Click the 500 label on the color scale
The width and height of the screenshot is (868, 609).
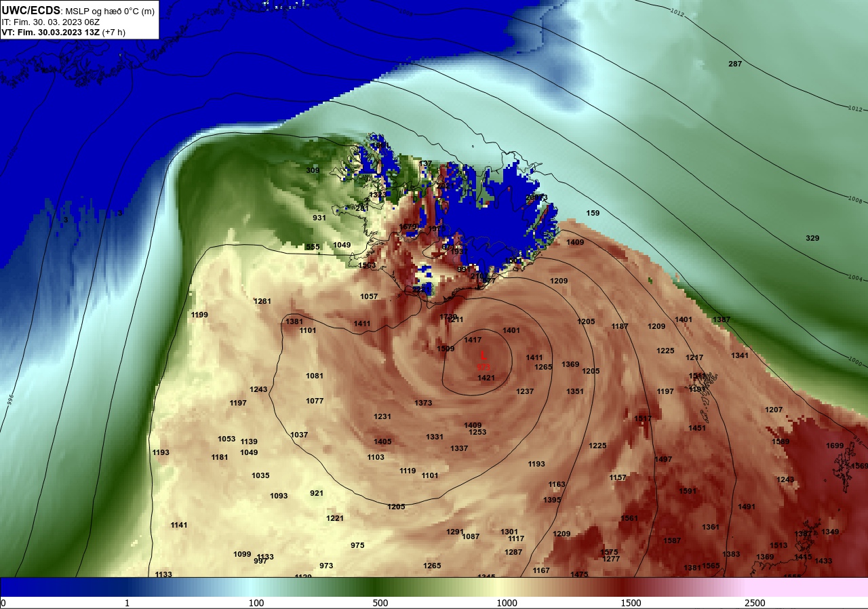pos(380,603)
